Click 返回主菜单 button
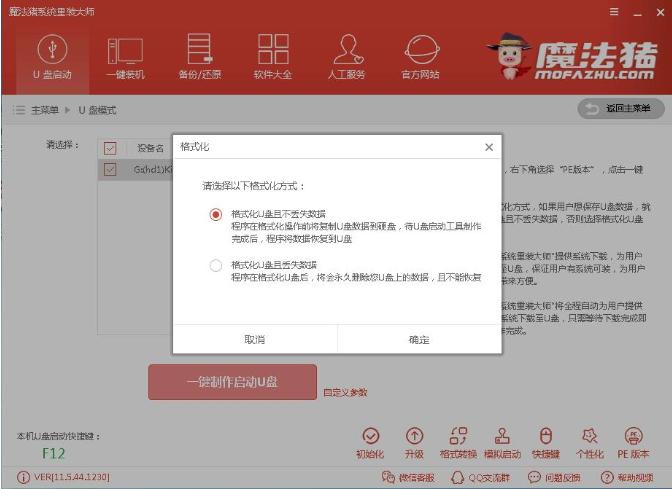The height and width of the screenshot is (489, 672). click(621, 108)
